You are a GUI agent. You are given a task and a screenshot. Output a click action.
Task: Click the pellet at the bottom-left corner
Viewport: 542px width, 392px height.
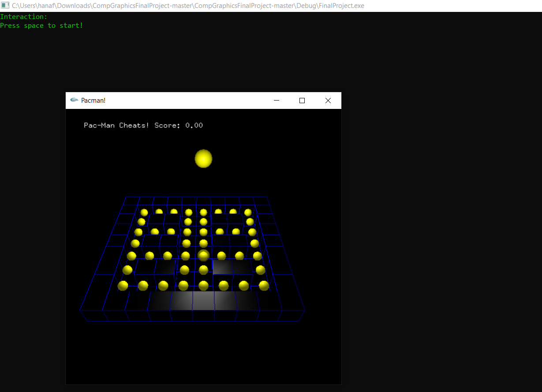pyautogui.click(x=123, y=286)
